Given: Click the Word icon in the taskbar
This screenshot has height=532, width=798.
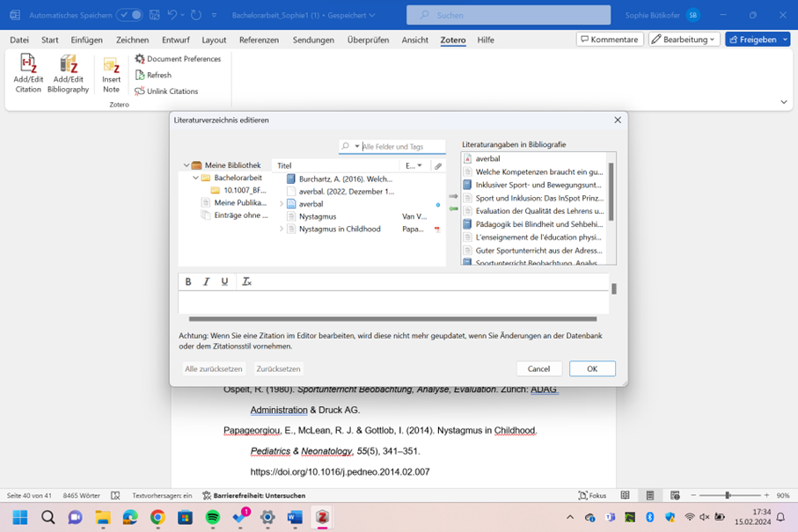Looking at the screenshot, I should point(295,517).
